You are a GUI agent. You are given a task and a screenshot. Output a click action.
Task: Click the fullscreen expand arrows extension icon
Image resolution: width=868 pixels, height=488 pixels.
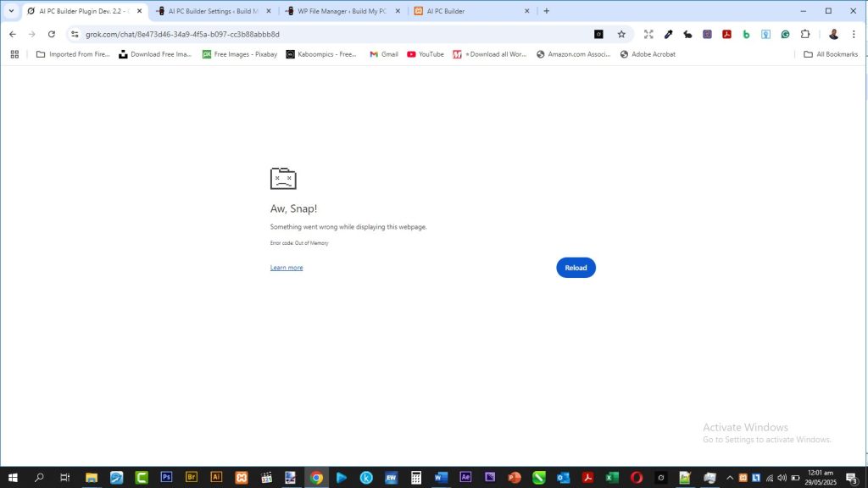(x=648, y=34)
